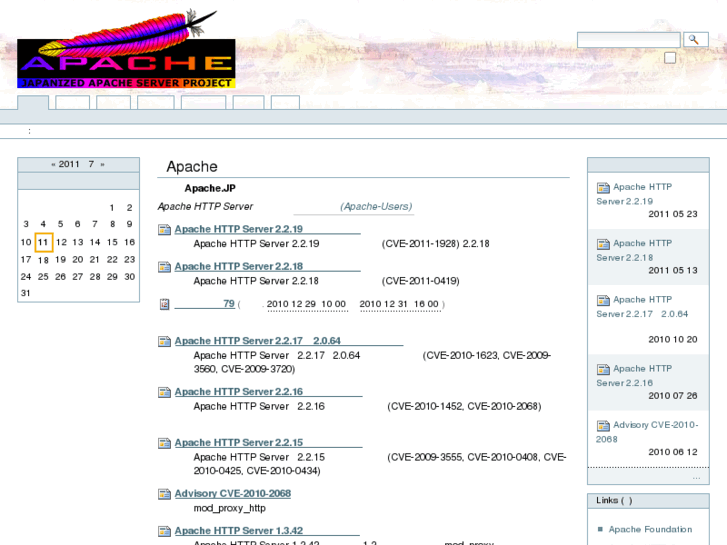Open the Apache HTTP Server 1.3.42 headline link
727x545 pixels.
[267, 531]
